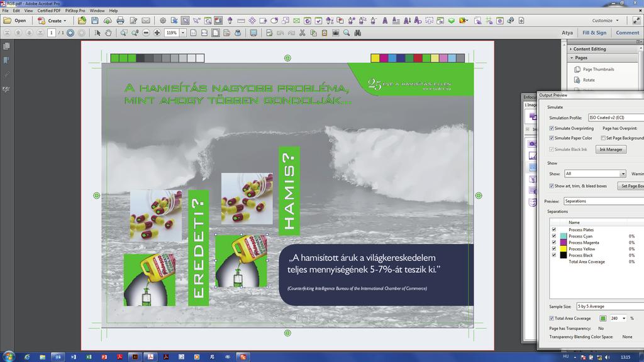Open Internet Explorer from the taskbar
644x362 pixels.
coord(27,357)
